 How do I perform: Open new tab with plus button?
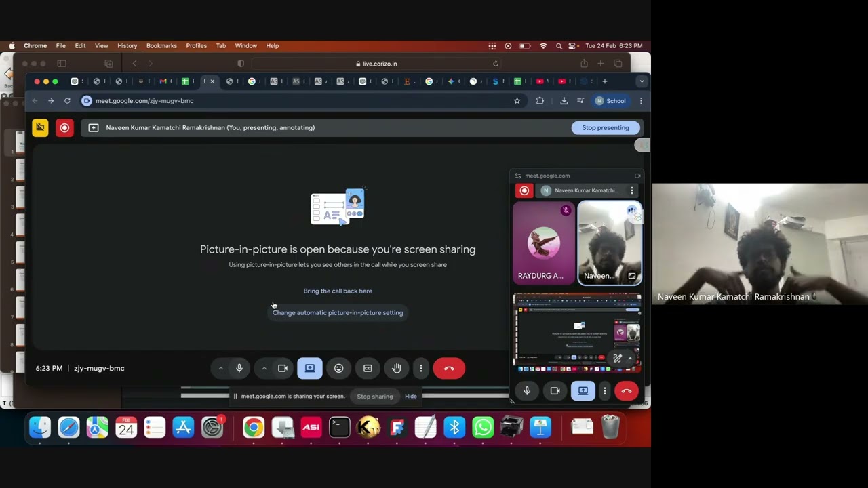pyautogui.click(x=605, y=81)
